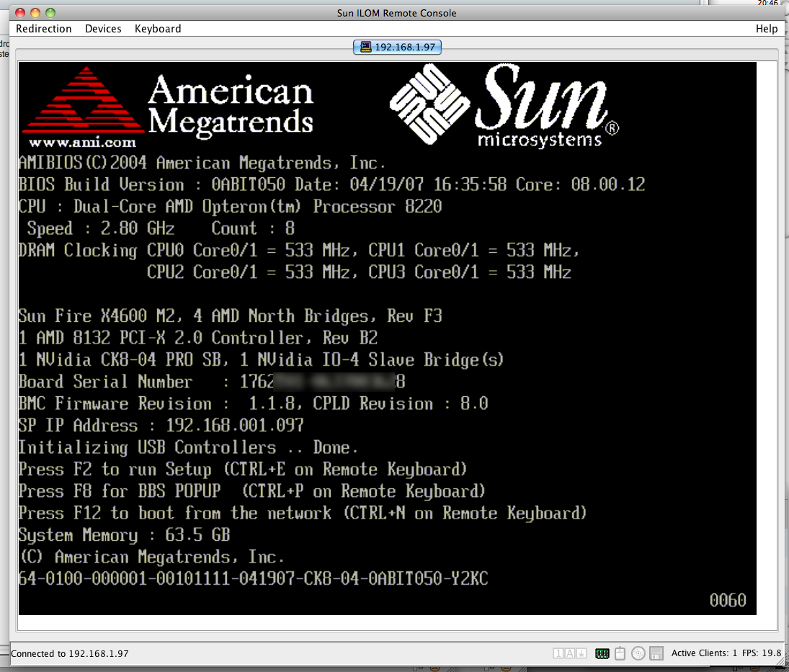The height and width of the screenshot is (672, 789).
Task: Click the "Press F8 for BBS POPUP" line
Action: click(x=252, y=491)
